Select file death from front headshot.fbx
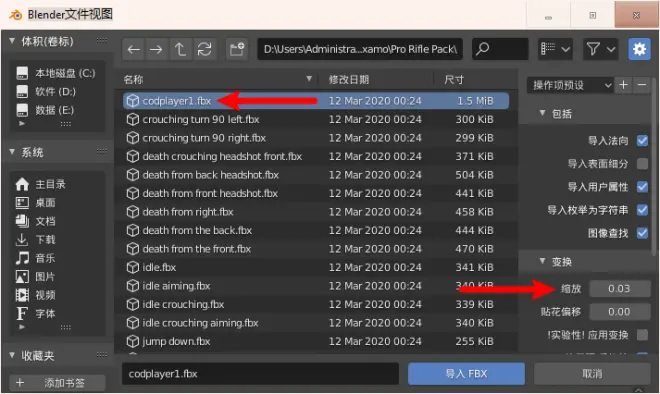The width and height of the screenshot is (660, 394). pos(316,194)
